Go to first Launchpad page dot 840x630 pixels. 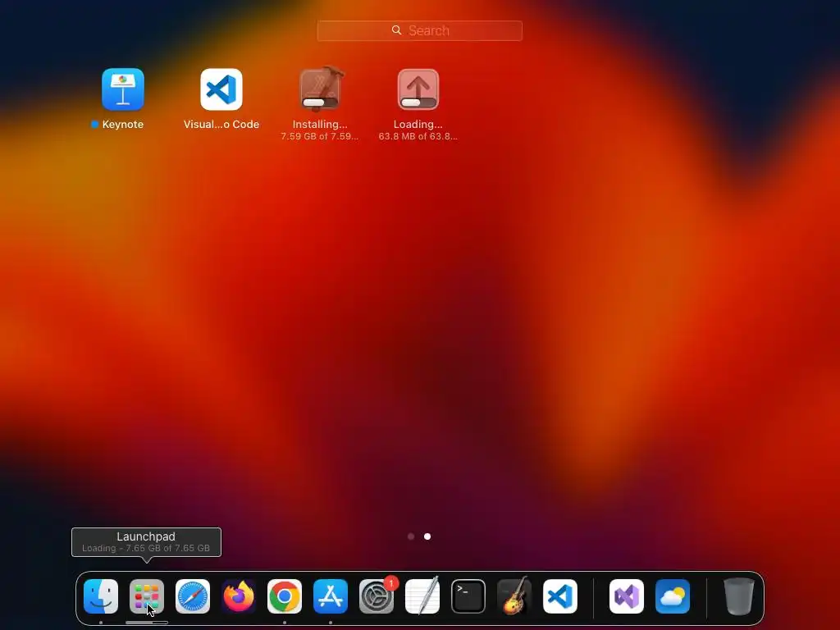(x=411, y=536)
